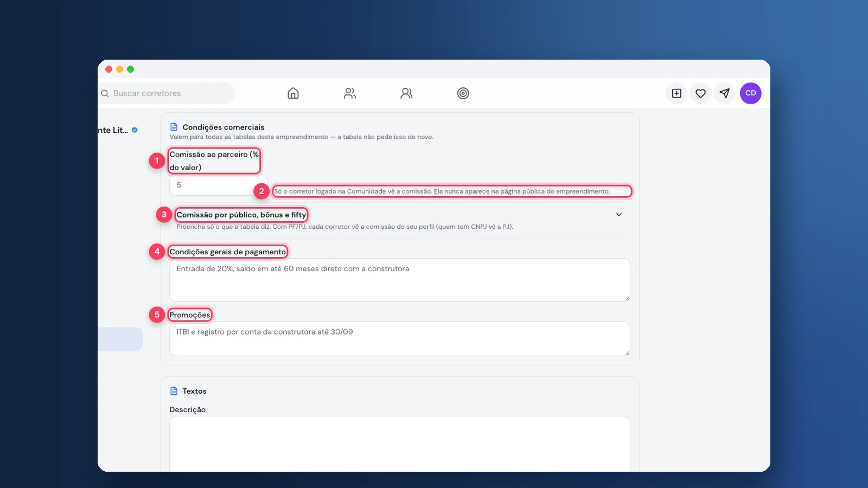Click the resize handle of the payment conditions textarea

[627, 298]
